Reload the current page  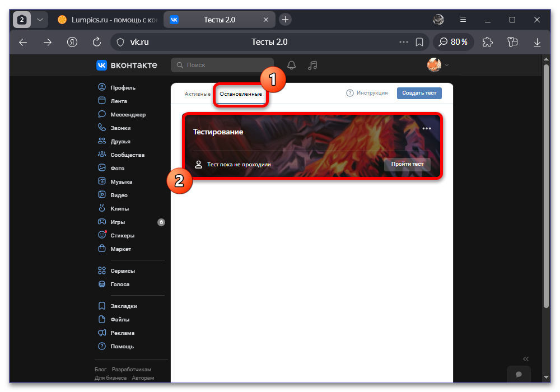click(97, 42)
